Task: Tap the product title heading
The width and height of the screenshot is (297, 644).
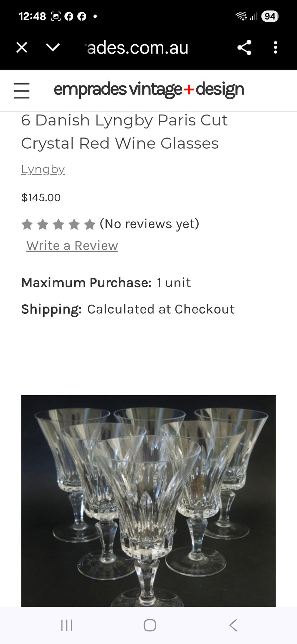Action: 124,132
